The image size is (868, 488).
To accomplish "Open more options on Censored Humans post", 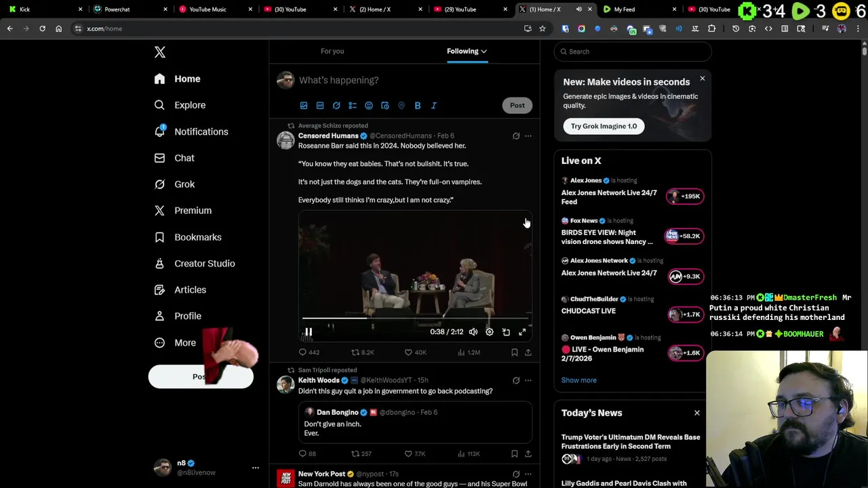I will 528,136.
